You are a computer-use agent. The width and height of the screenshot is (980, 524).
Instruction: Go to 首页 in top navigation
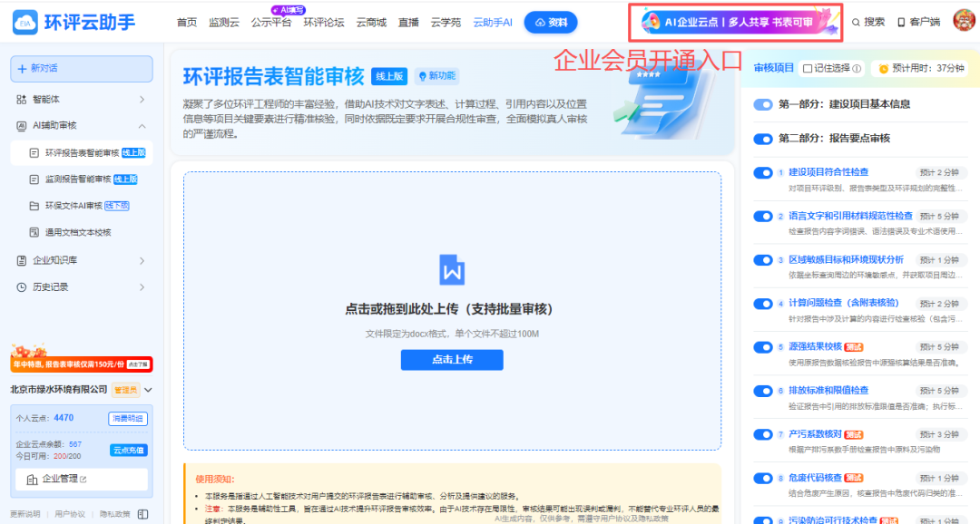[x=187, y=23]
